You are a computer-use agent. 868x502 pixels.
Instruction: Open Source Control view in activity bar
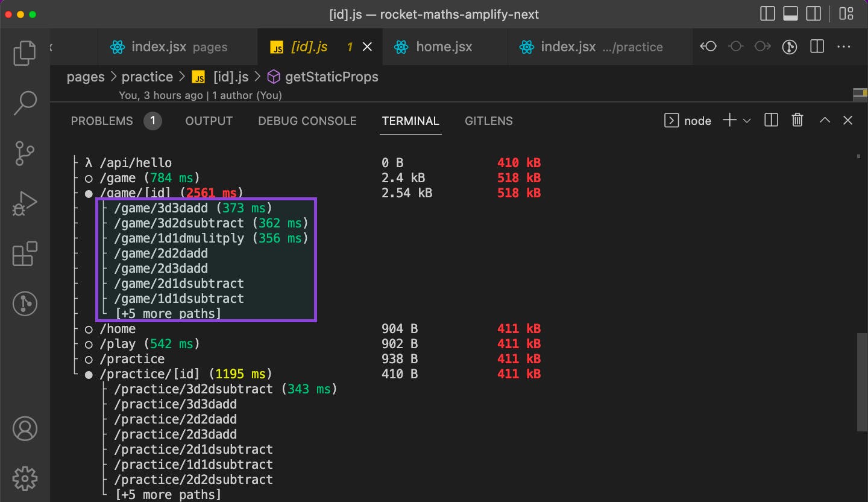(x=25, y=153)
